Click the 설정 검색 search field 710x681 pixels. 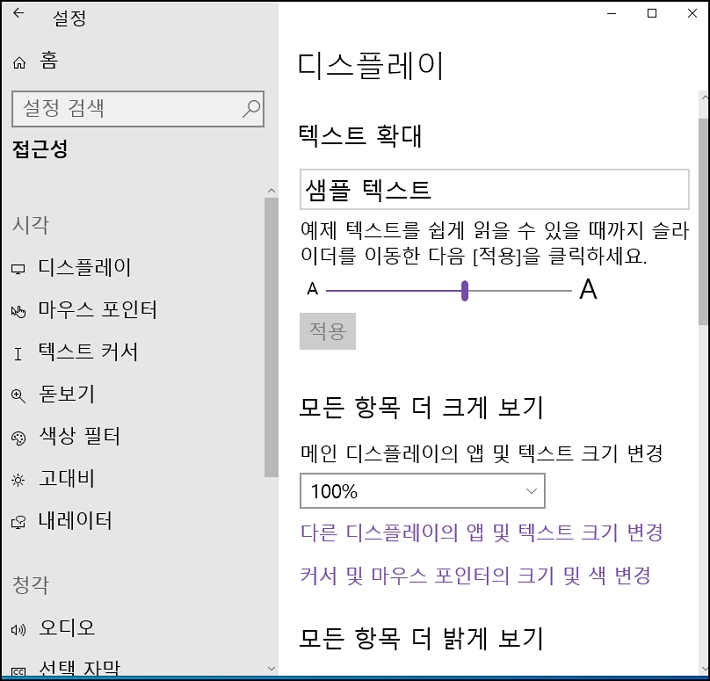(x=138, y=109)
